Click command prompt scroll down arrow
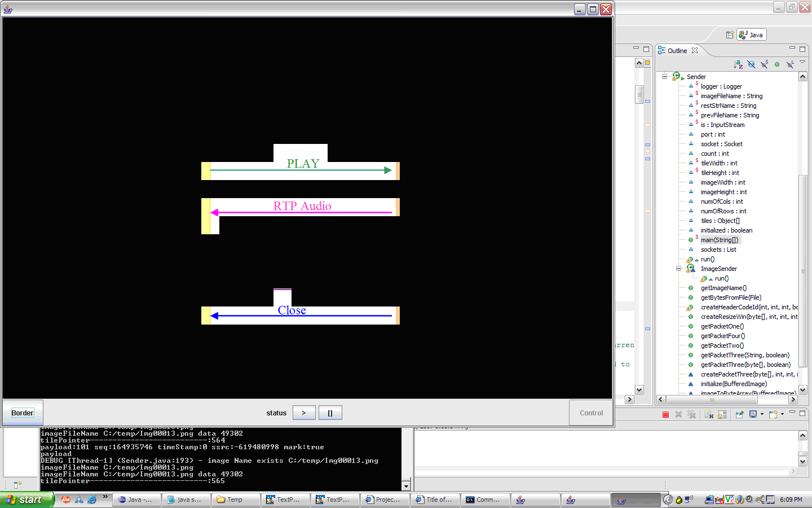The height and width of the screenshot is (508, 812). [405, 486]
